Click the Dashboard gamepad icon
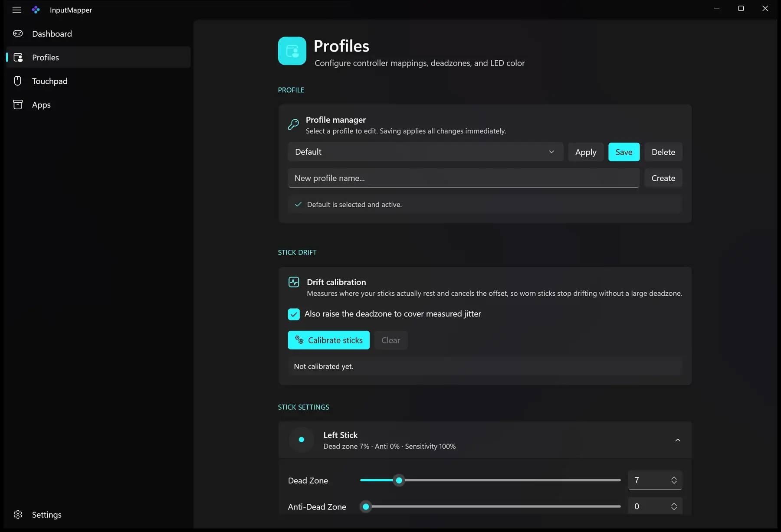This screenshot has width=781, height=532. (18, 33)
